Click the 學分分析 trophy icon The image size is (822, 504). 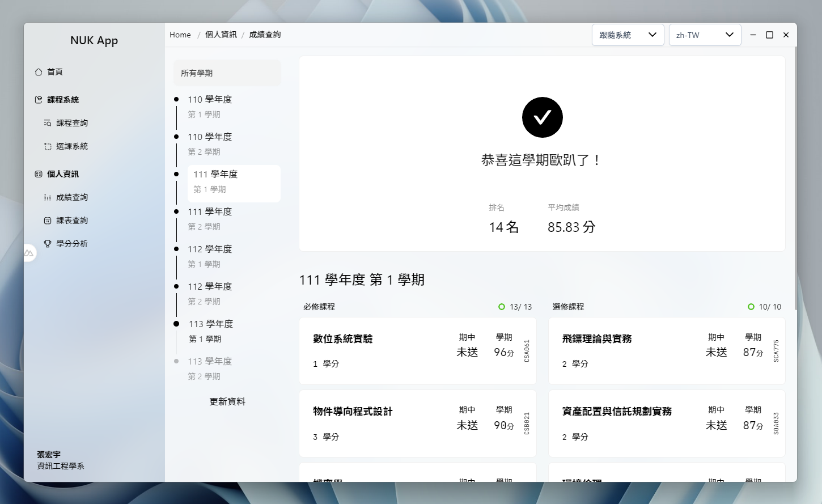pos(48,243)
